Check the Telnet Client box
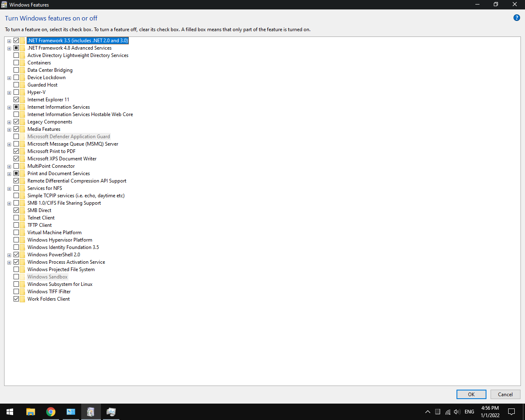The image size is (525, 420). 16,218
